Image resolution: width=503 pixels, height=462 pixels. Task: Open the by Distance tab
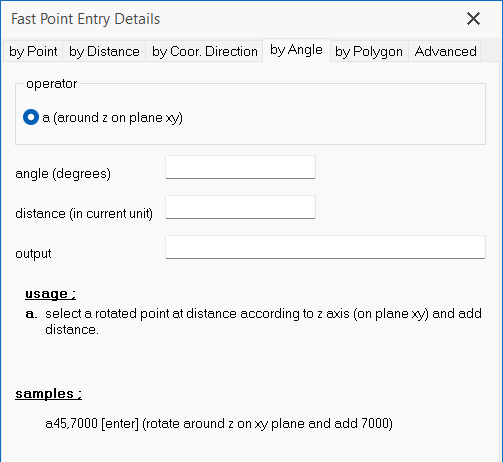tap(104, 51)
